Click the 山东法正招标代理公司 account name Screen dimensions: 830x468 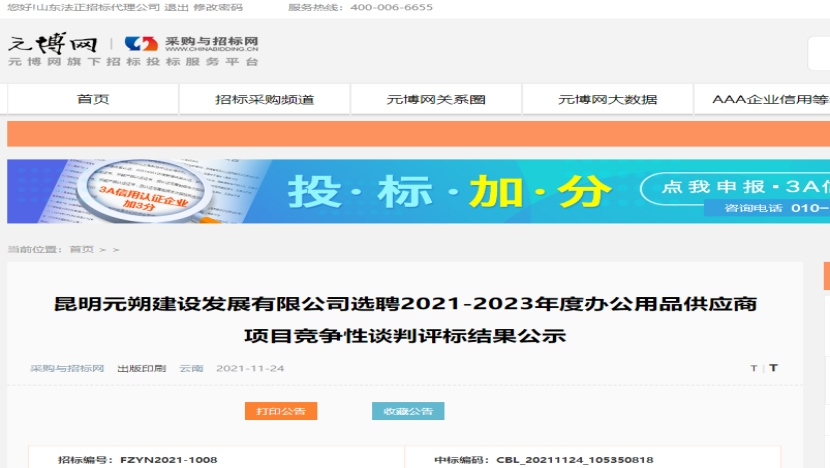coord(97,7)
